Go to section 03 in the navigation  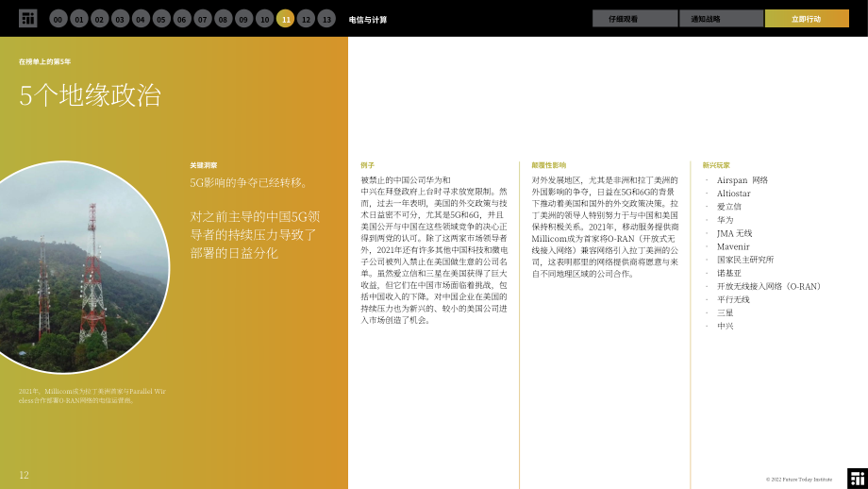[x=120, y=19]
